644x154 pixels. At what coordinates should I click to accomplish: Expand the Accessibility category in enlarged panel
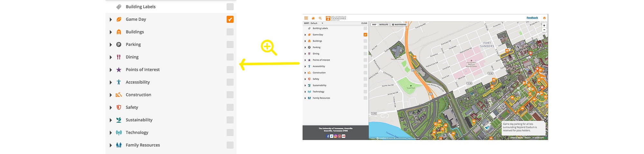[x=110, y=82]
